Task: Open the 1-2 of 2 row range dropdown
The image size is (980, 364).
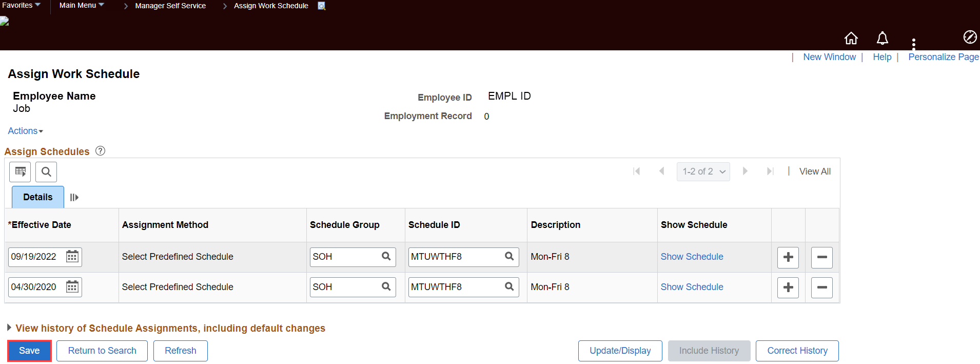Action: 703,171
